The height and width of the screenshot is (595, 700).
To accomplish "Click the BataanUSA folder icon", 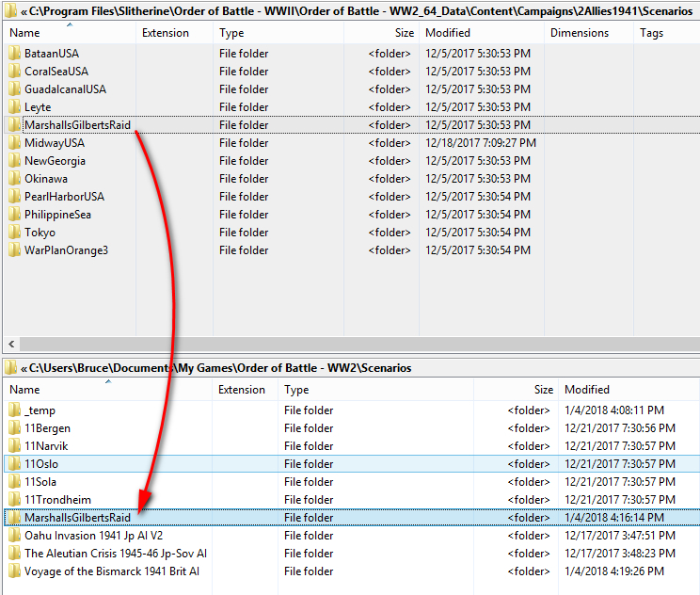I will [x=15, y=53].
